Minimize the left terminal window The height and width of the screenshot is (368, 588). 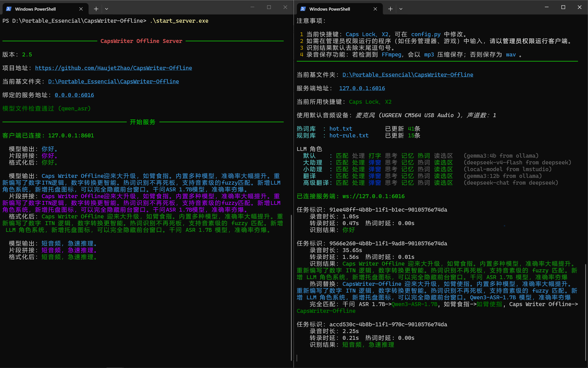pyautogui.click(x=252, y=7)
